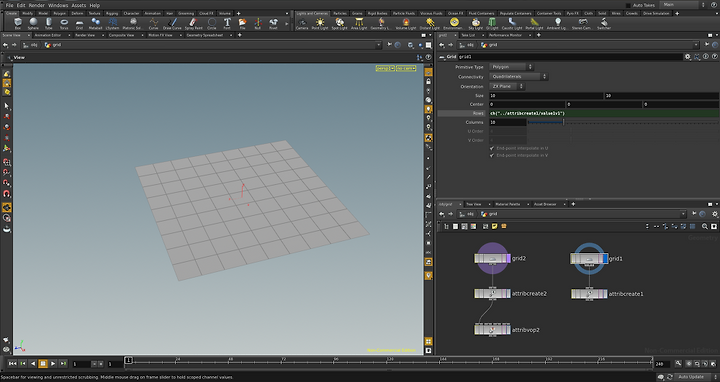Open the Main take dropdown
Screen dimensions: 720x382
tap(683, 5)
